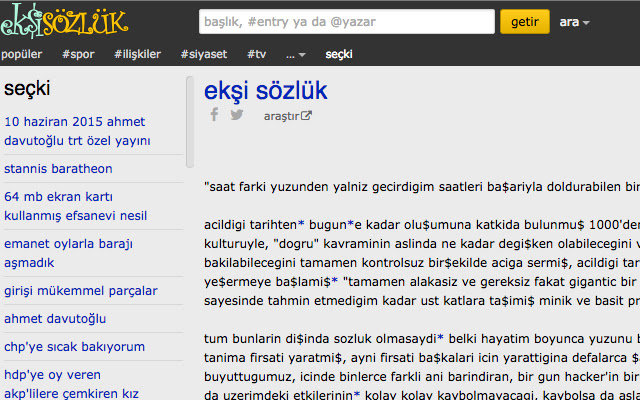Click asterisk link after 'etkilerinin'

(357, 394)
